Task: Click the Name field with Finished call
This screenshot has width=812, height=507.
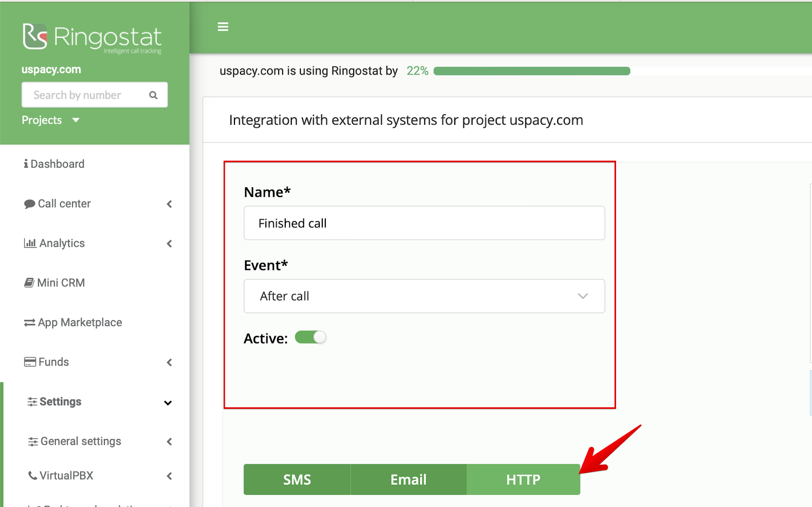Action: [x=424, y=223]
